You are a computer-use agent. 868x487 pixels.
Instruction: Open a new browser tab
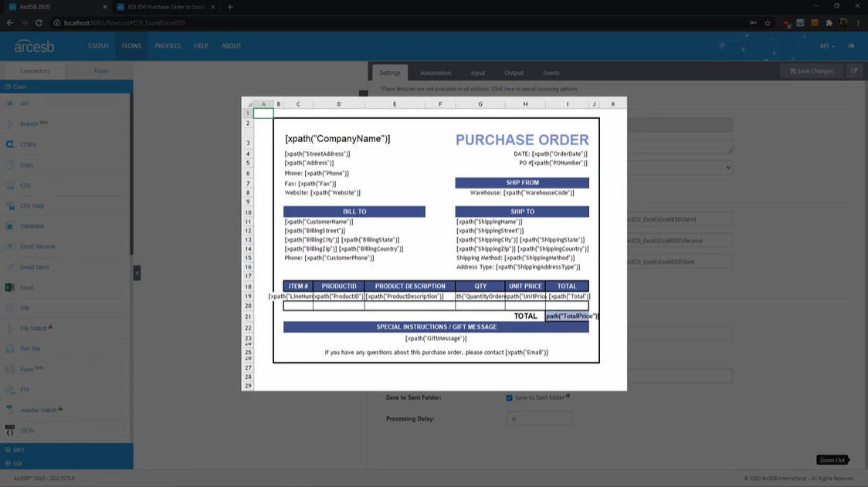(230, 7)
